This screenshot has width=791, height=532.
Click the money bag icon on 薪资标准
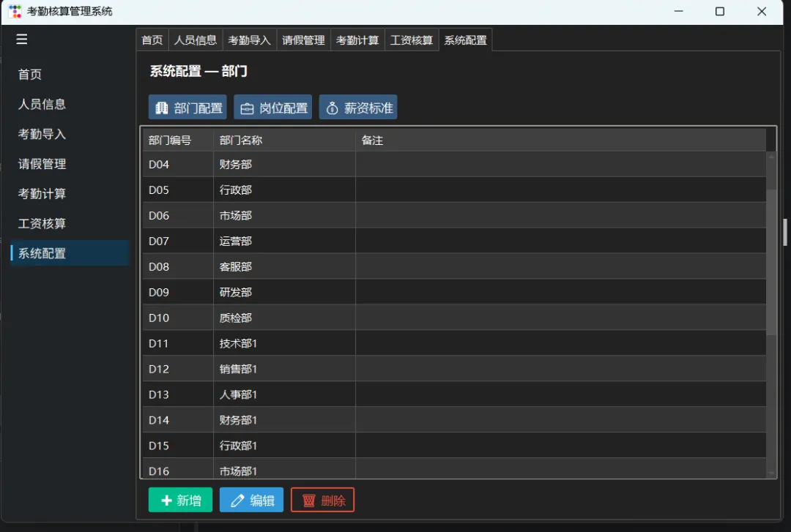coord(332,108)
